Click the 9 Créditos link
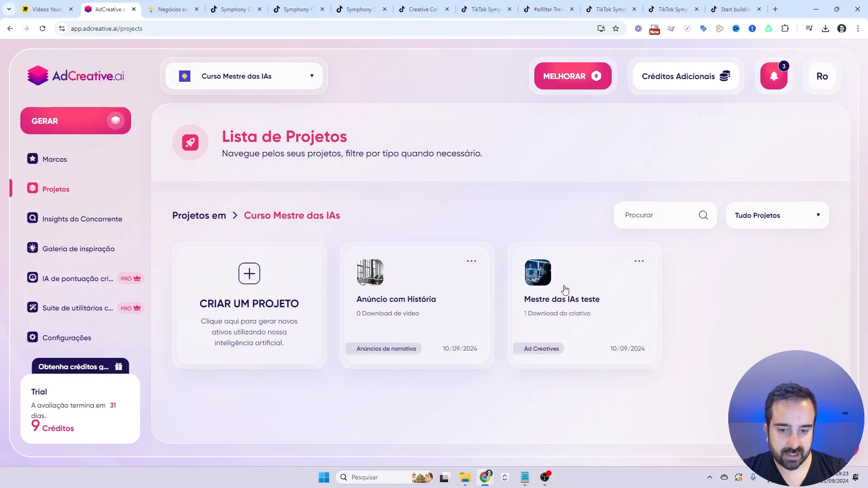868x488 pixels. (52, 426)
